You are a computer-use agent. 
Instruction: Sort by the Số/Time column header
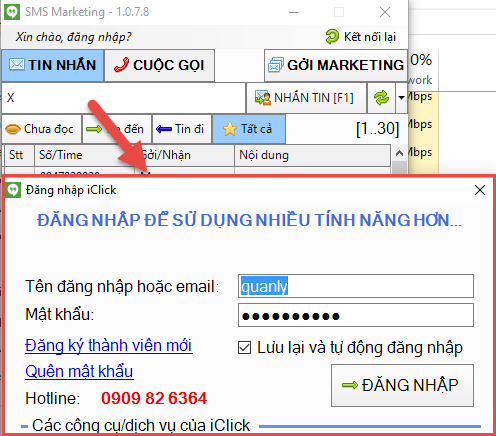85,155
